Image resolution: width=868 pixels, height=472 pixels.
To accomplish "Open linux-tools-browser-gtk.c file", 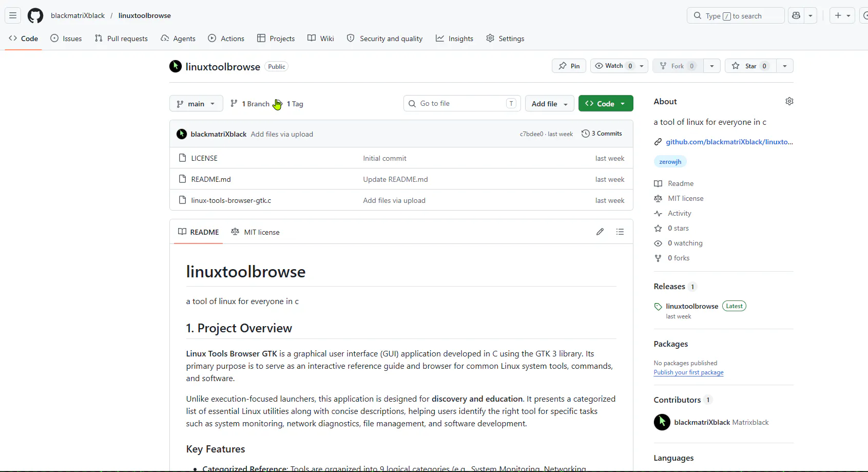I will click(x=231, y=200).
